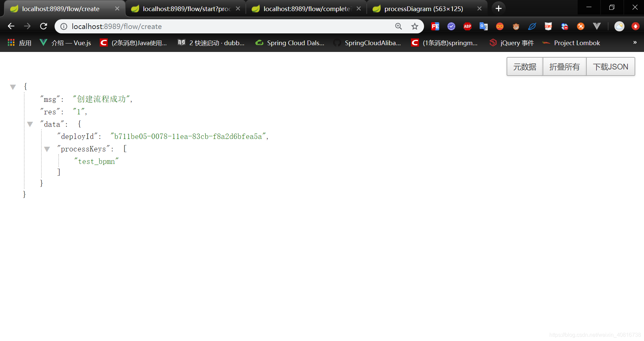Open the SpringCloudAliba bookmark
This screenshot has width=644, height=341.
coord(367,43)
